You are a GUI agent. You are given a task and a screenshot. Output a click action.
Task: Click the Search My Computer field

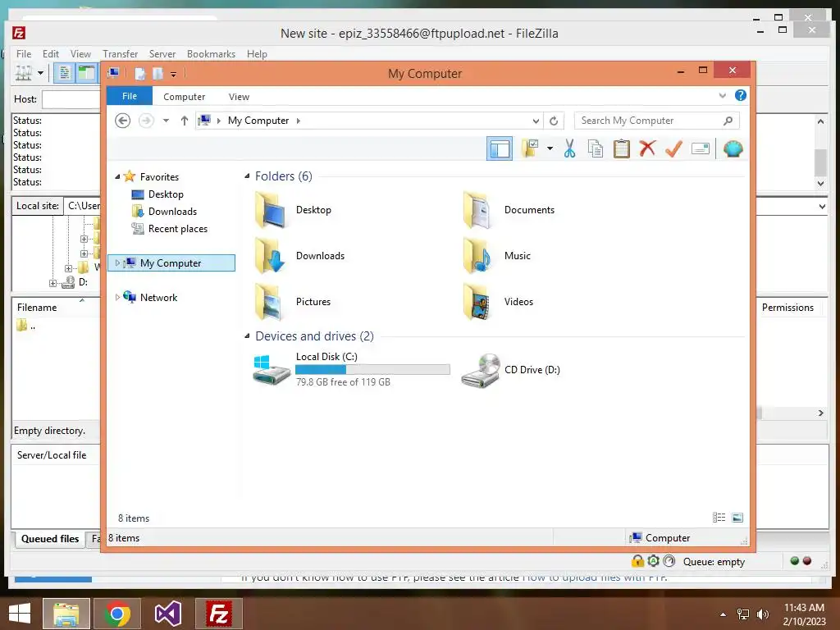(x=657, y=121)
